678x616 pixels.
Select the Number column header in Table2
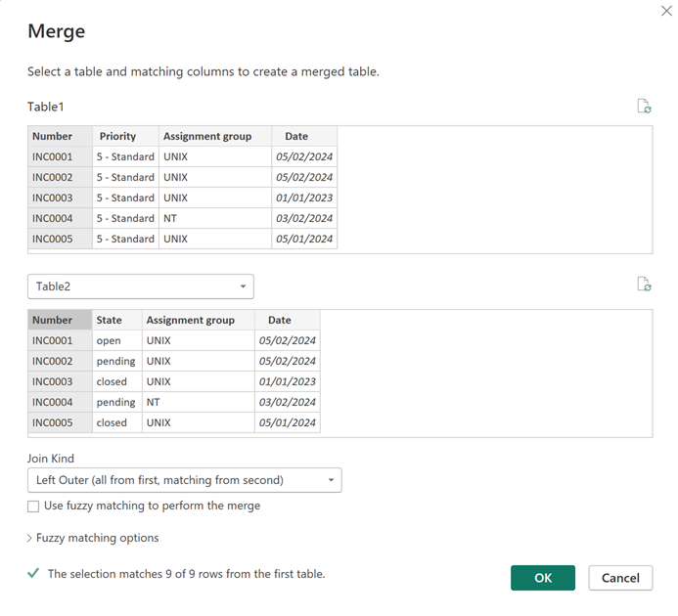coord(53,320)
